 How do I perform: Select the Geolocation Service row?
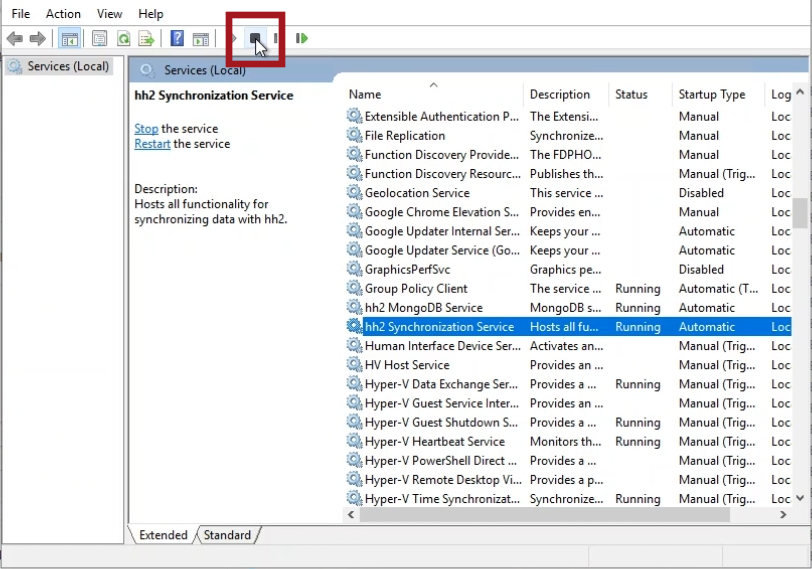568,193
